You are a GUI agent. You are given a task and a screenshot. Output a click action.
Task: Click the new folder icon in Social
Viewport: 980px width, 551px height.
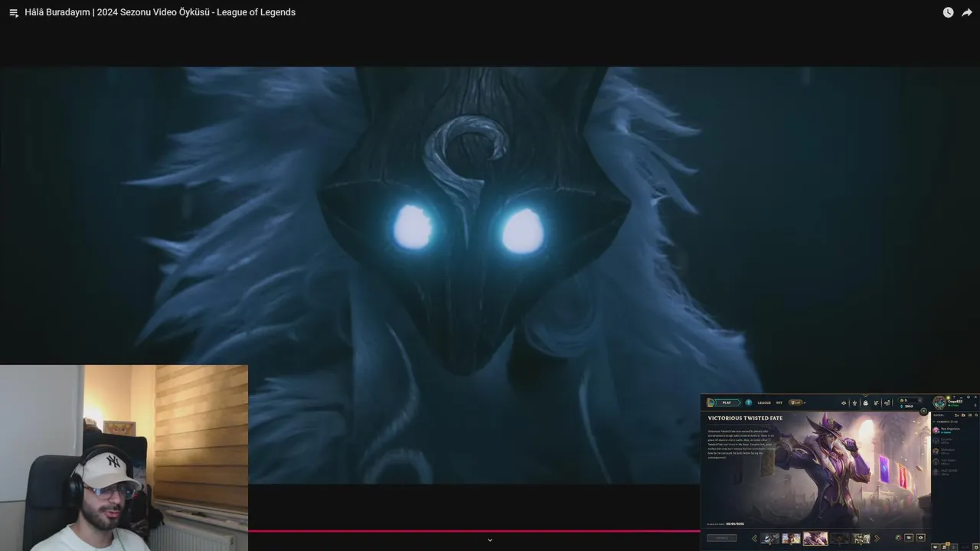tap(963, 415)
